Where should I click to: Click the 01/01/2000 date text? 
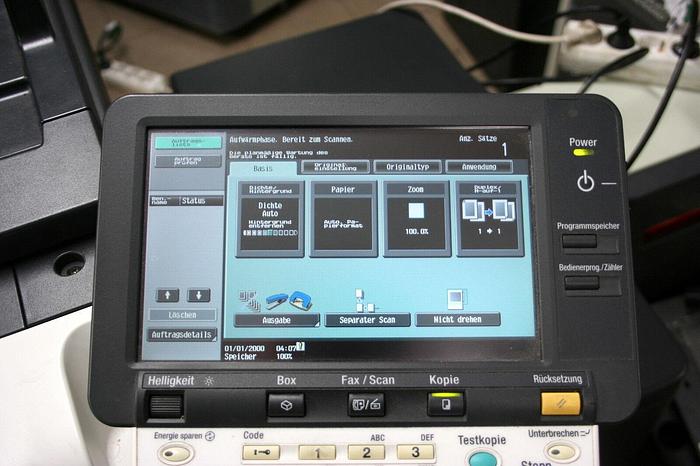244,348
